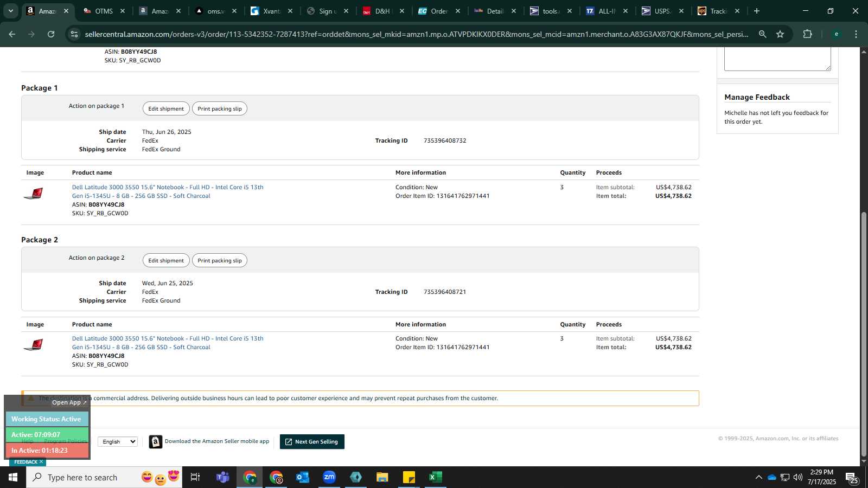The height and width of the screenshot is (488, 868).
Task: Click the zoom magnifier icon in address bar
Action: click(x=762, y=34)
